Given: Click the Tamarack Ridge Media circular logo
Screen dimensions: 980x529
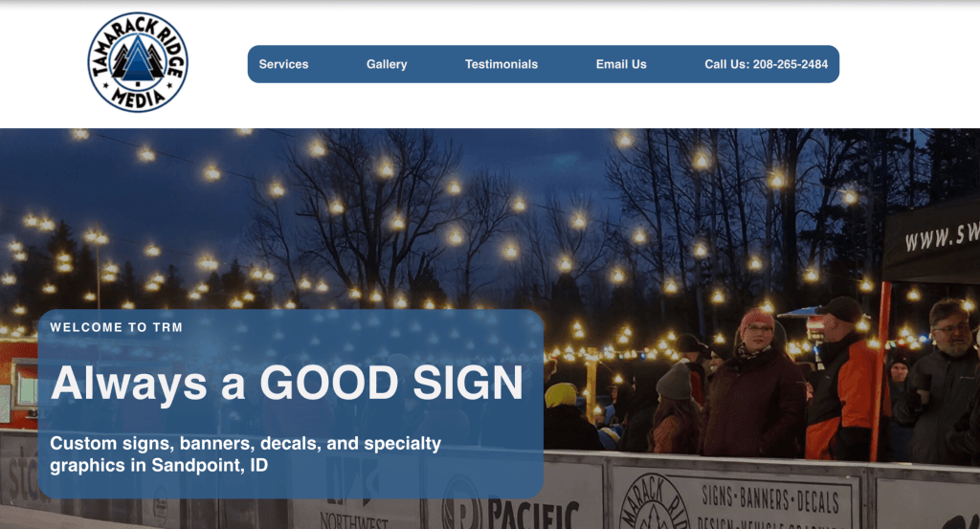Looking at the screenshot, I should point(138,62).
